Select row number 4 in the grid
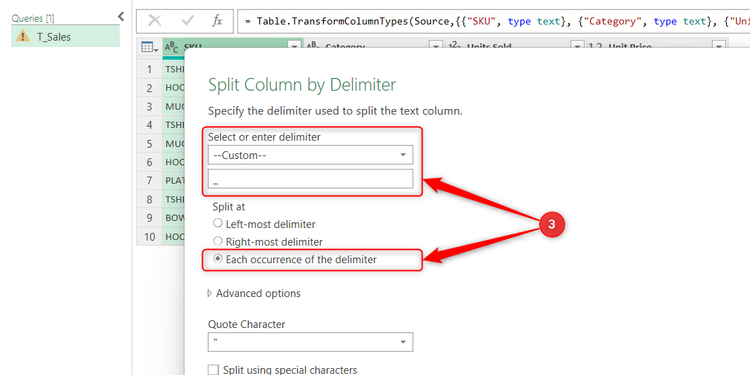Image resolution: width=750 pixels, height=375 pixels. (149, 125)
